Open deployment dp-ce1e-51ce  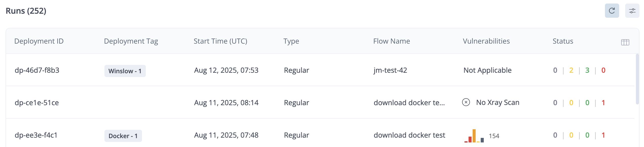pyautogui.click(x=37, y=103)
